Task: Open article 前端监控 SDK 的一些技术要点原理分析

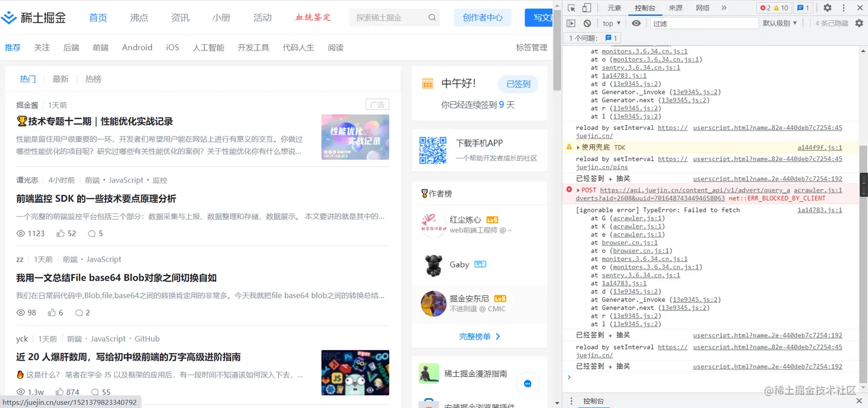Action: [x=96, y=199]
